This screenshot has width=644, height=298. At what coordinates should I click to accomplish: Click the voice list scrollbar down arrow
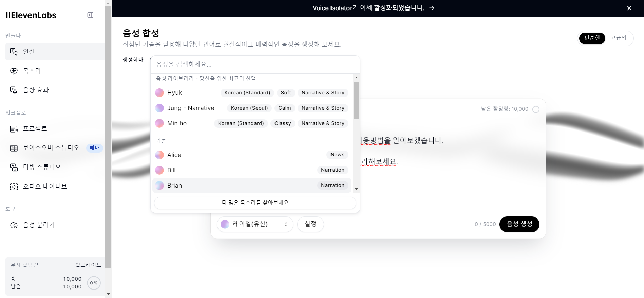tap(356, 189)
